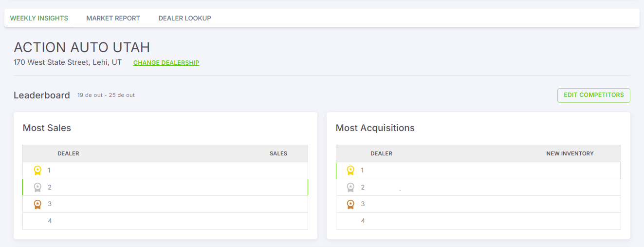Select the gold medal in Most Acquisitions
This screenshot has width=644, height=247.
pyautogui.click(x=350, y=171)
